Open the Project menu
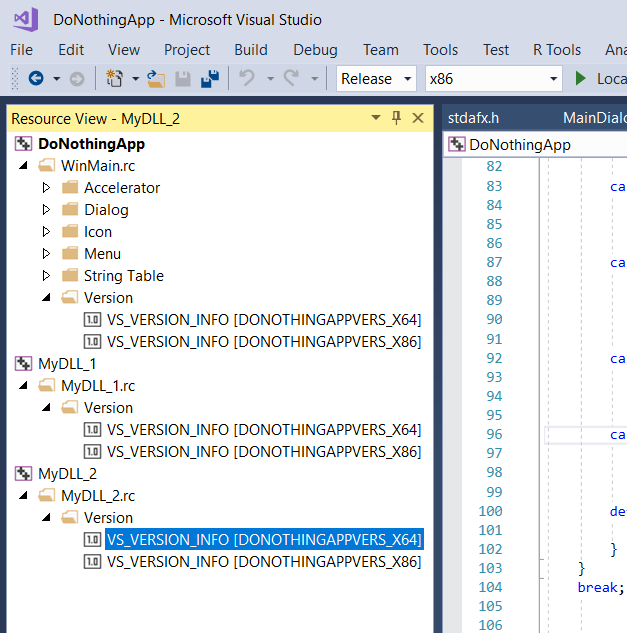Viewport: 627px width, 633px height. tap(187, 50)
